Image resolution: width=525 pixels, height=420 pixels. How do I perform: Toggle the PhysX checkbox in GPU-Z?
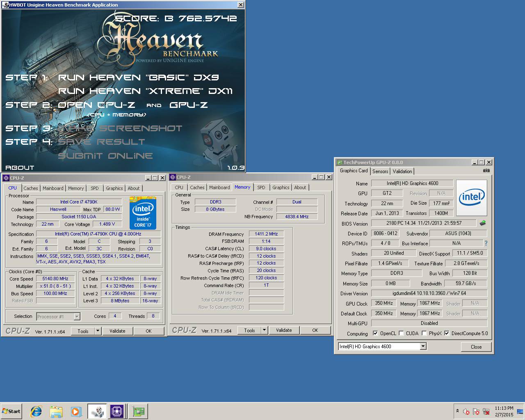pos(424,333)
